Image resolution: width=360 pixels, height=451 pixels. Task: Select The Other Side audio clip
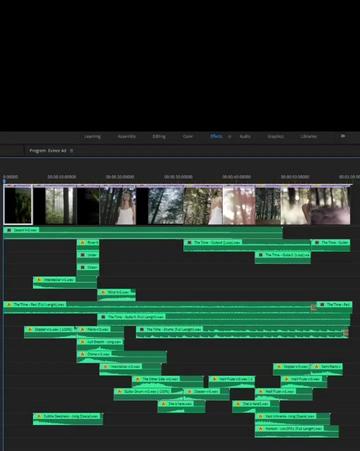[x=168, y=382]
